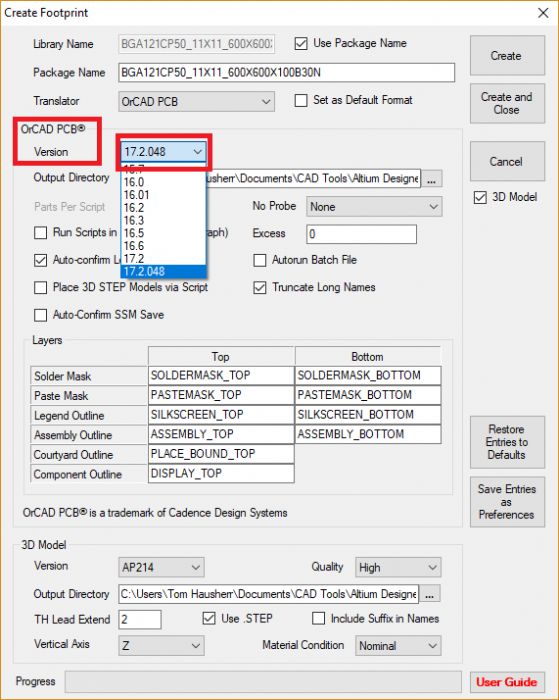Viewport: 559px width, 700px height.
Task: Enable Place 3D STEP Models via Script
Action: coord(41,288)
